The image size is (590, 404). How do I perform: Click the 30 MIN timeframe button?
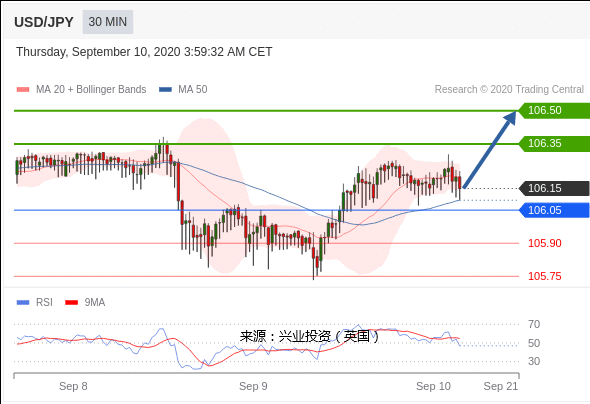pos(108,22)
